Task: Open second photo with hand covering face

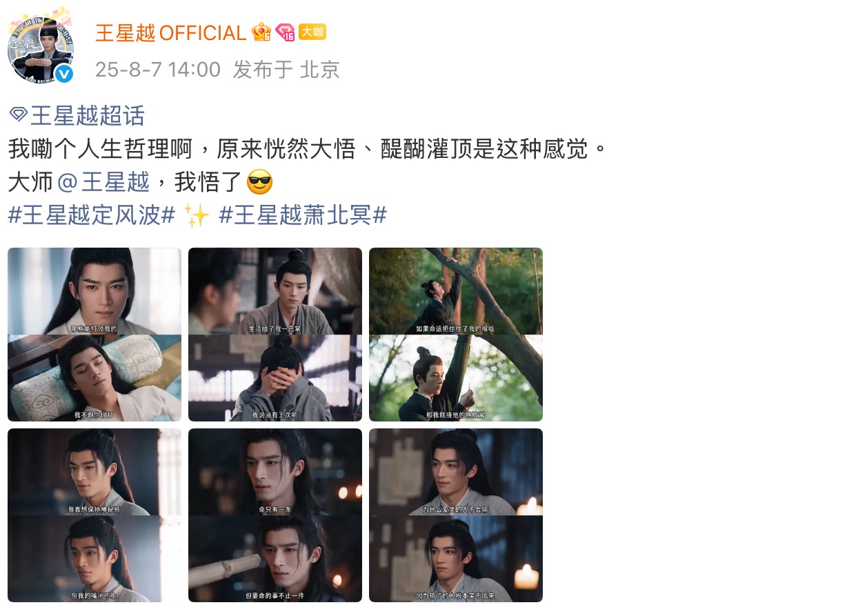Action: pos(275,335)
